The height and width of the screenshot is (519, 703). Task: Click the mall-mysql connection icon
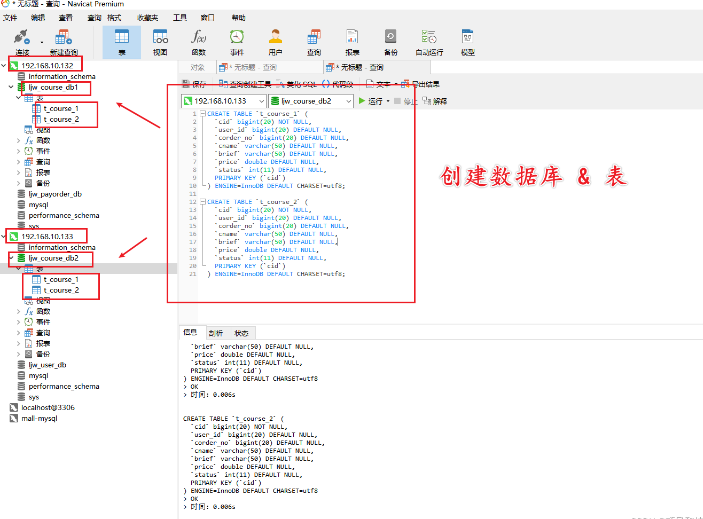(14, 418)
